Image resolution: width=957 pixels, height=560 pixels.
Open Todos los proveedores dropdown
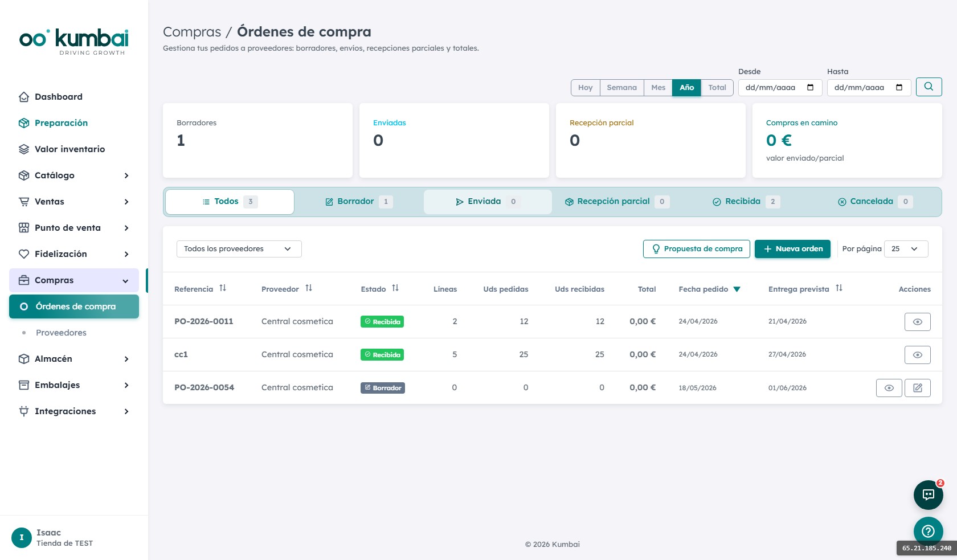pyautogui.click(x=239, y=249)
